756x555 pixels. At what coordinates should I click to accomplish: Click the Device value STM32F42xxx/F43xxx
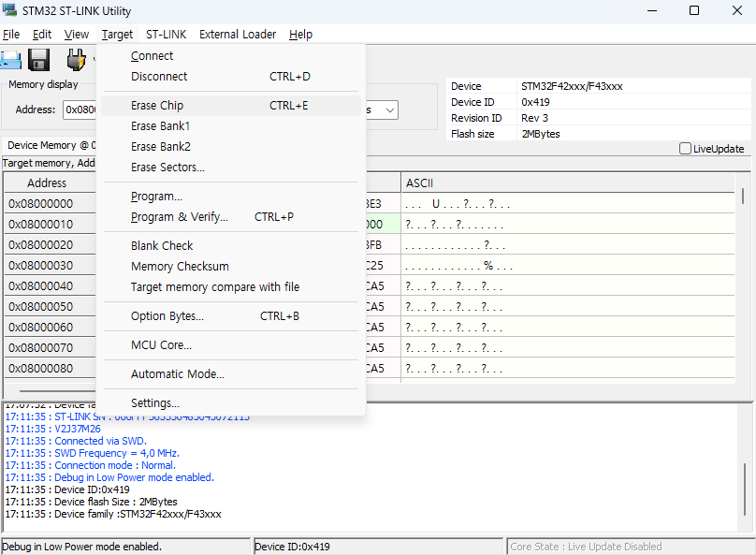click(x=572, y=86)
